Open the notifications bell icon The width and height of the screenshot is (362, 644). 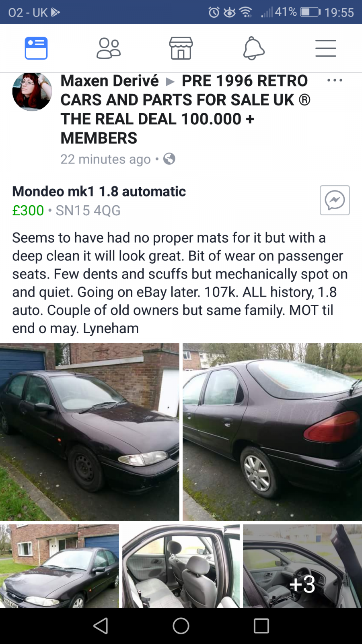click(x=254, y=48)
